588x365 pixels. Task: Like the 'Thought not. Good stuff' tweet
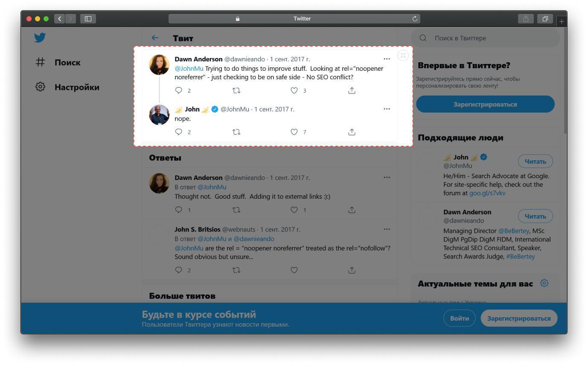coord(294,210)
